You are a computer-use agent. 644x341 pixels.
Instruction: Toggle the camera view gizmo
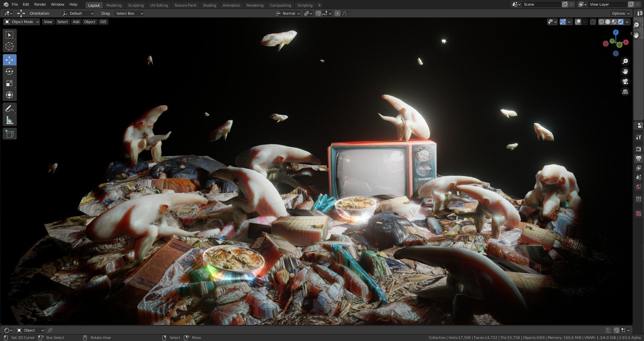(x=625, y=81)
